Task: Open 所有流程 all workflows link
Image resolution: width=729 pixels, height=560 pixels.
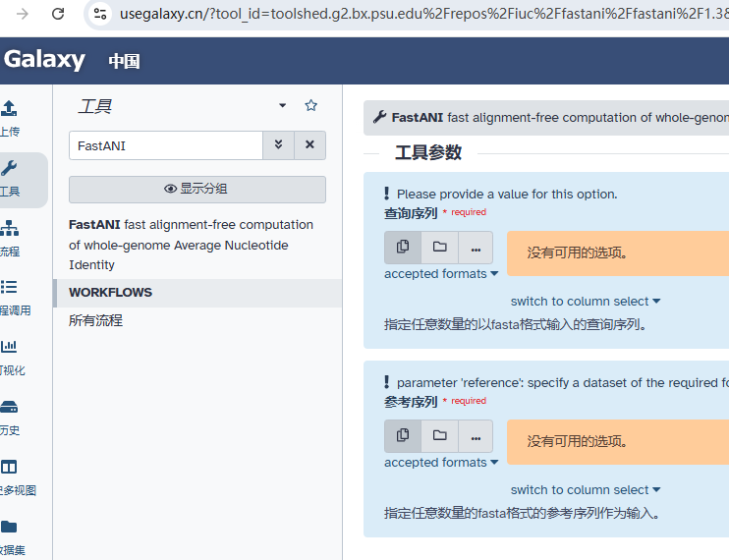Action: pos(95,320)
